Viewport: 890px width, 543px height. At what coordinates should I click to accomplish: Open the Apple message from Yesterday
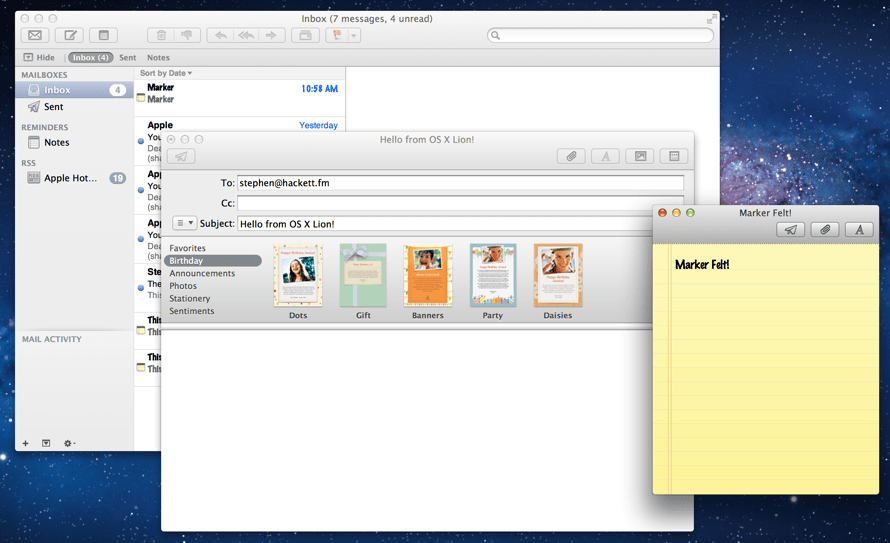click(x=240, y=125)
